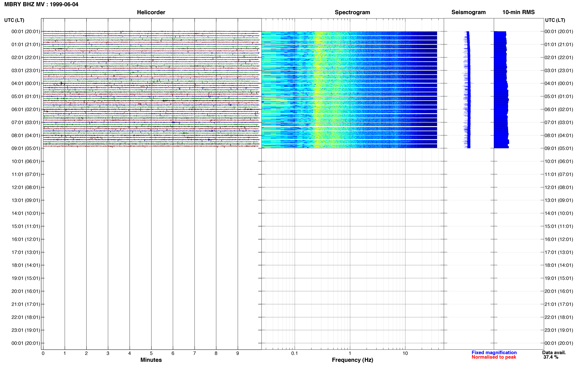This screenshot has width=588, height=368.
Task: Select the Spectrogram panel heading
Action: pyautogui.click(x=352, y=12)
